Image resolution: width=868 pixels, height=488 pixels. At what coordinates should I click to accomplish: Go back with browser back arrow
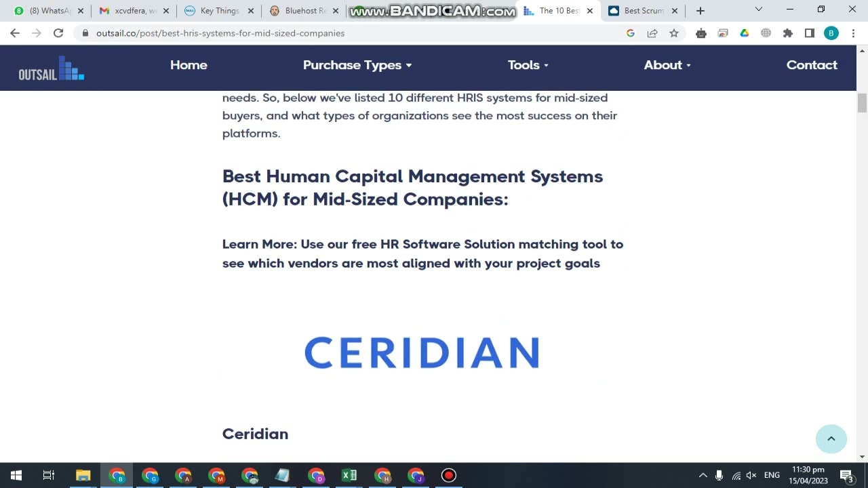[15, 33]
